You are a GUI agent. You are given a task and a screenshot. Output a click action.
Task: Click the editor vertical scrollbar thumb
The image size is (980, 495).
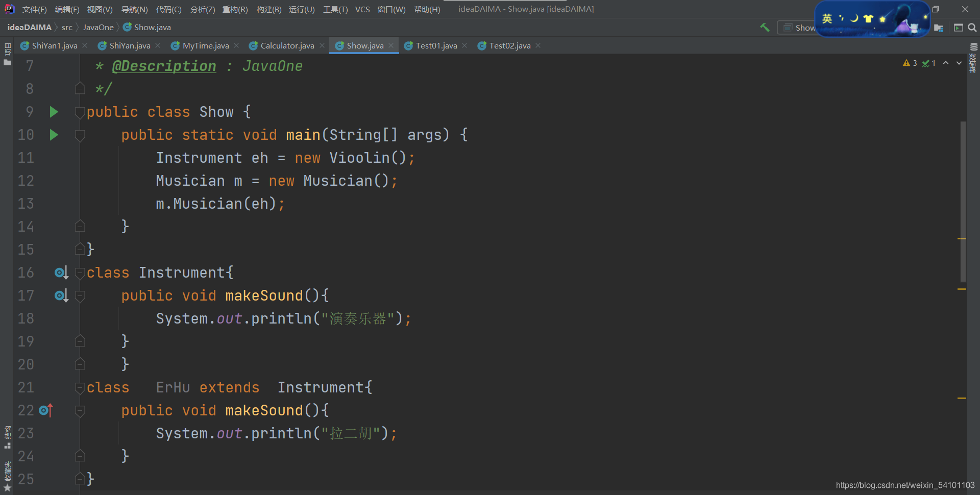tap(963, 201)
